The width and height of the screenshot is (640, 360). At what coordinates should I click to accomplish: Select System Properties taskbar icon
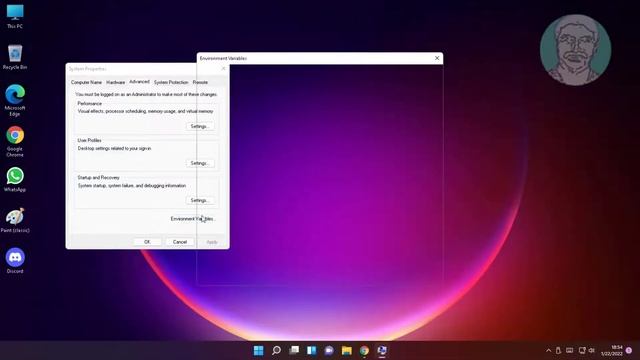[x=382, y=351]
